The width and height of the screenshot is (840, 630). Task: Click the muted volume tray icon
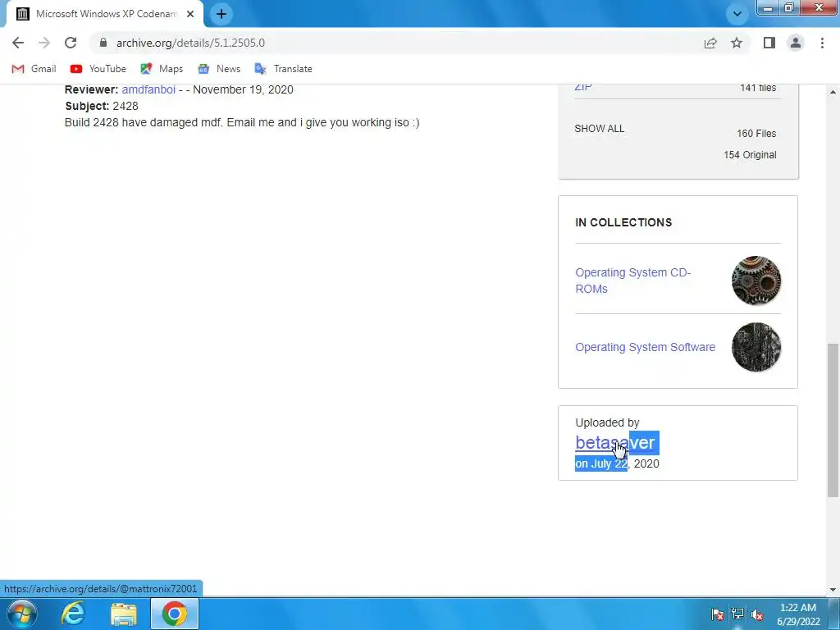pos(757,614)
